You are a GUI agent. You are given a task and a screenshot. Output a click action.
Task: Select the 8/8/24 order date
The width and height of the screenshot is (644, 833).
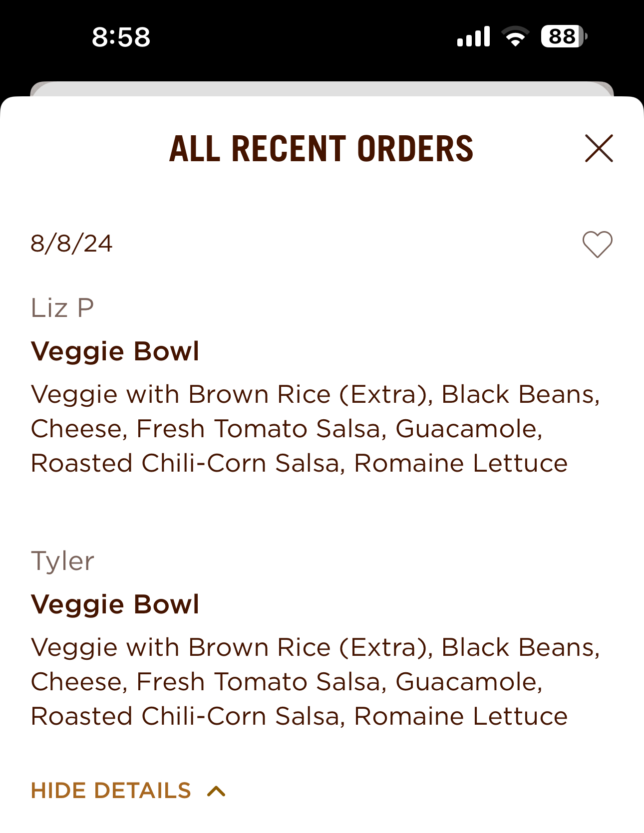(x=71, y=244)
